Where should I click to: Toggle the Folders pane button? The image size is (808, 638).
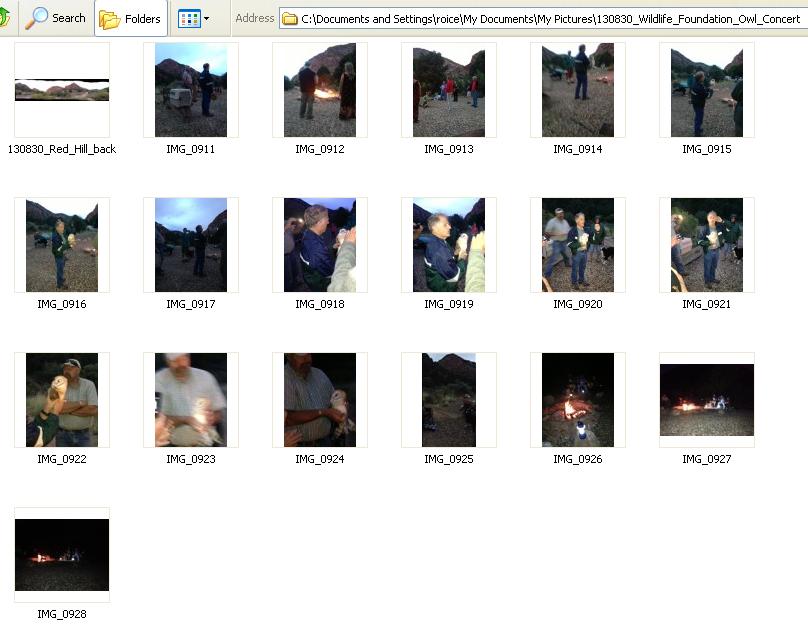pos(131,19)
